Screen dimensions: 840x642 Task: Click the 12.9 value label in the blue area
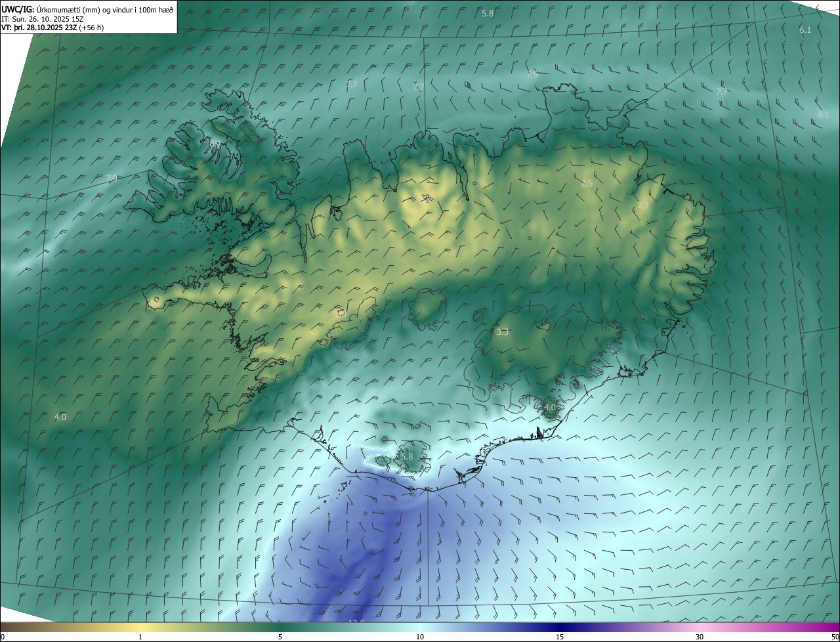point(356,622)
